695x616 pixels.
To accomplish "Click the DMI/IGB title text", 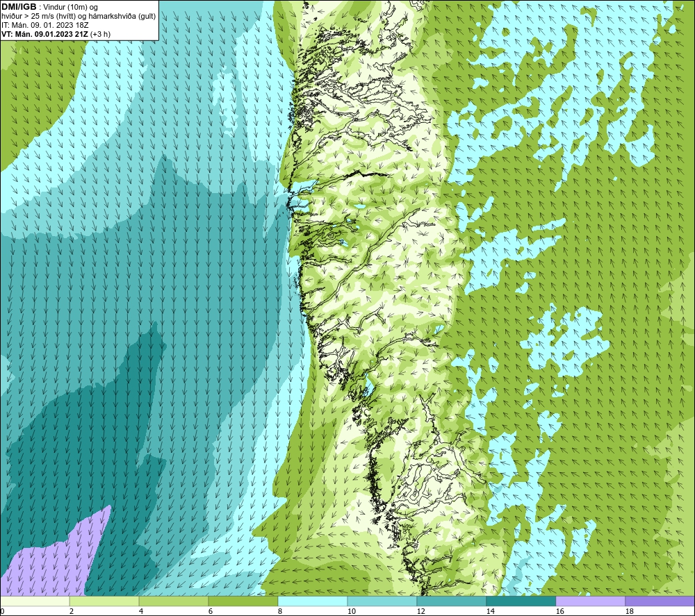I will coord(19,7).
